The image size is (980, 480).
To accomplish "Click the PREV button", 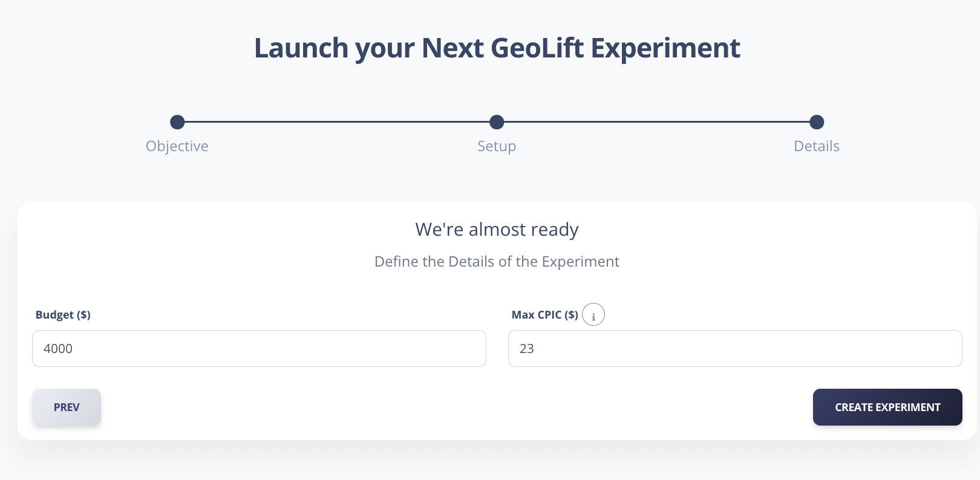I will pos(67,407).
